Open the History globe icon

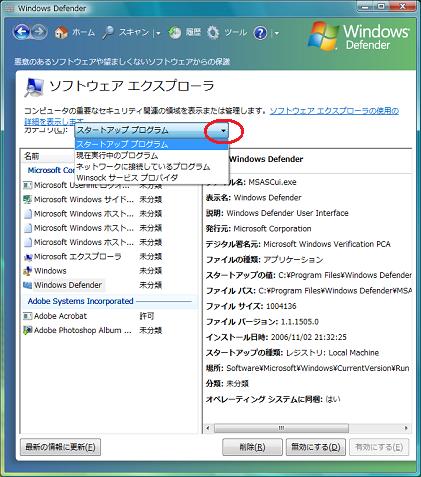[x=174, y=33]
